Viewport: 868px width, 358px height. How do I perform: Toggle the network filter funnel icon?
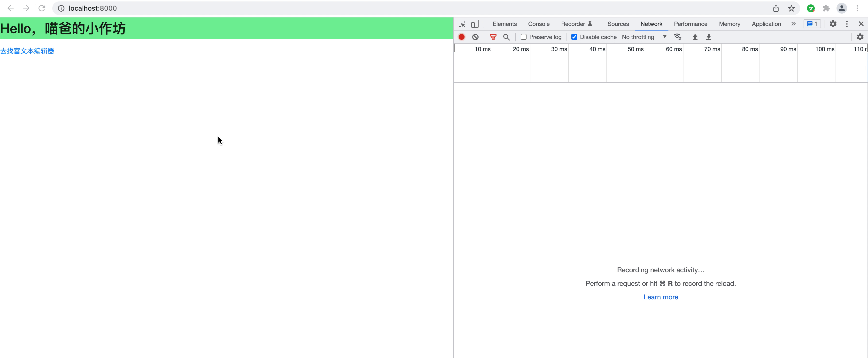(x=493, y=37)
